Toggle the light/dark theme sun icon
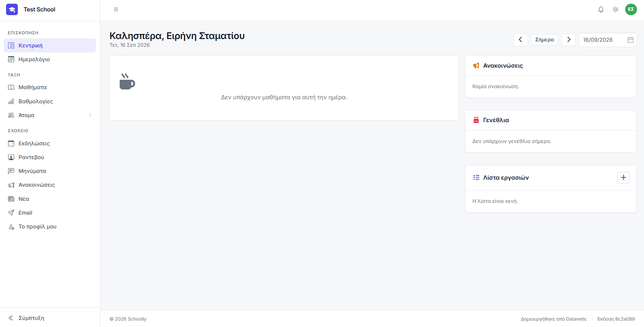 tap(615, 9)
